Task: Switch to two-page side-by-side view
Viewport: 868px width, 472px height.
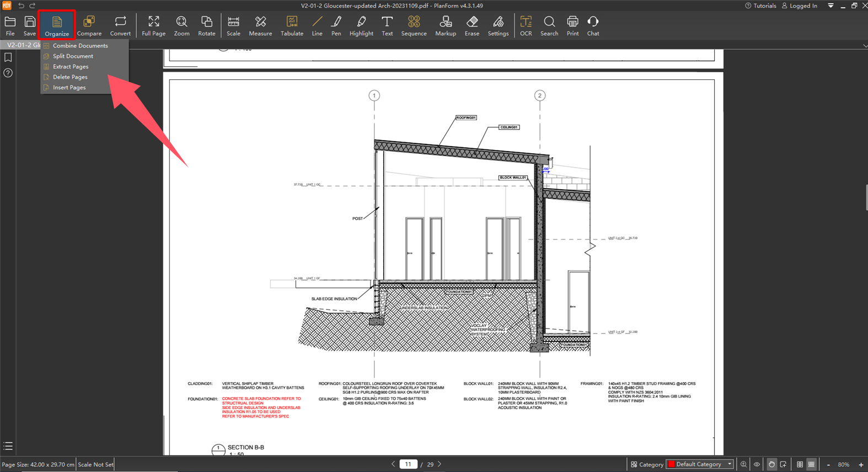Action: [x=800, y=464]
